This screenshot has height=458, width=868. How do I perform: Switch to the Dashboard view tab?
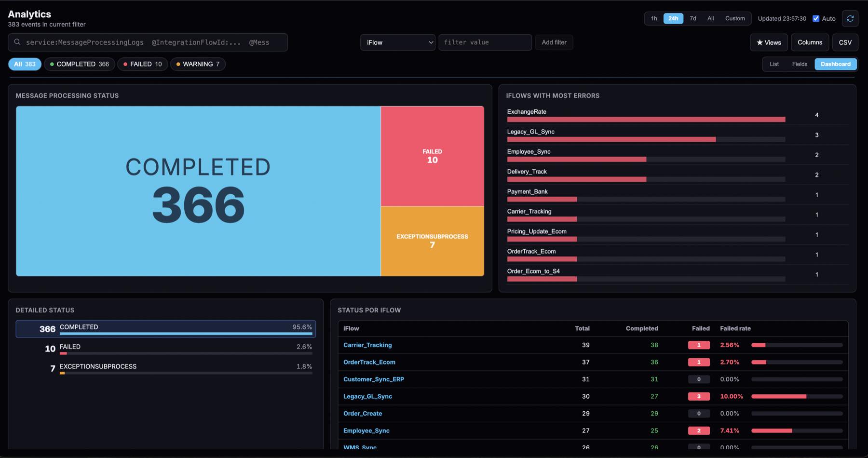pos(836,64)
